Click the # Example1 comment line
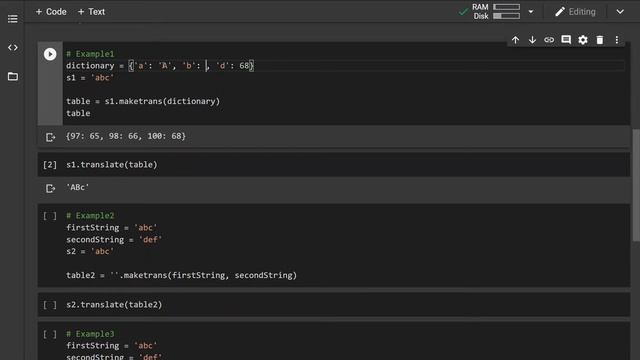 tap(90, 54)
